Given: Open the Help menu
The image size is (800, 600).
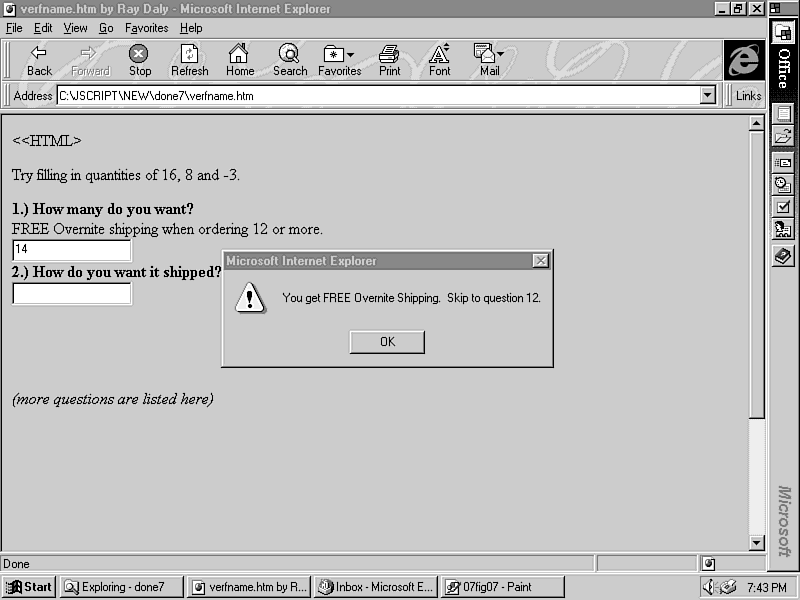Looking at the screenshot, I should tap(191, 28).
